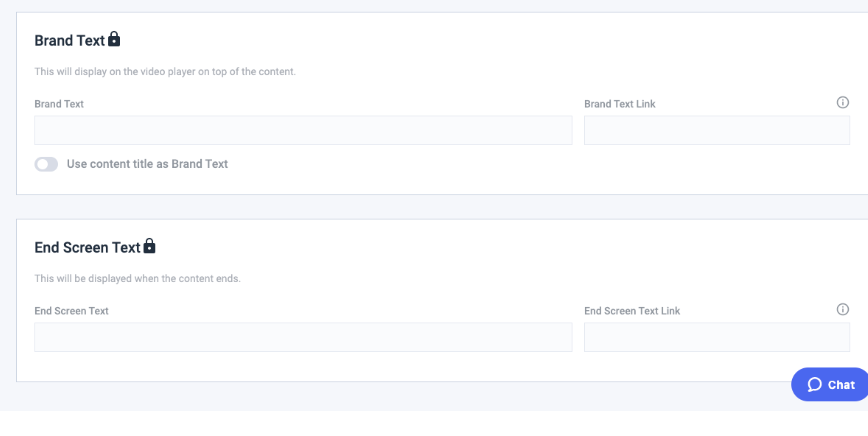Click the Brand Text field label
Viewport: 868px width, 436px height.
coord(59,104)
